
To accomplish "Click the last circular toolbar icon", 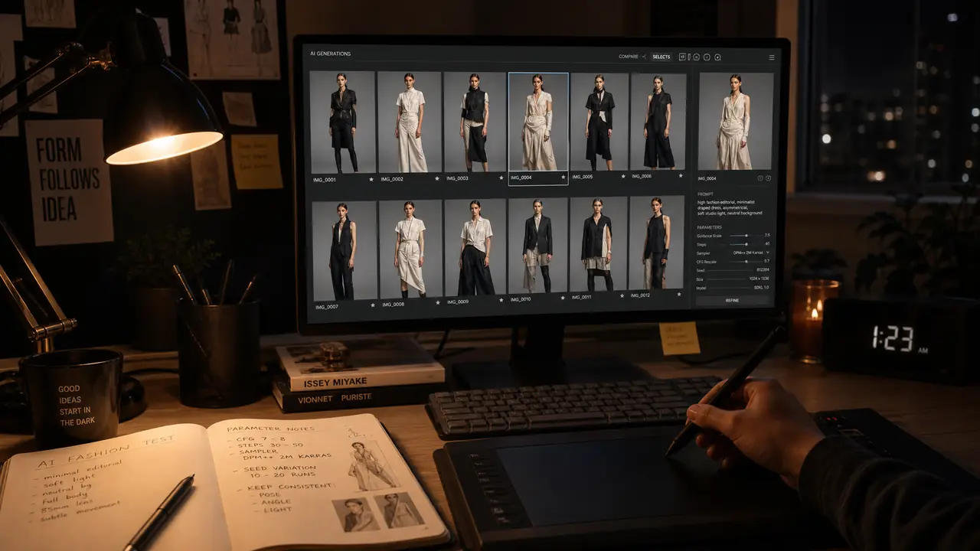I will point(717,57).
